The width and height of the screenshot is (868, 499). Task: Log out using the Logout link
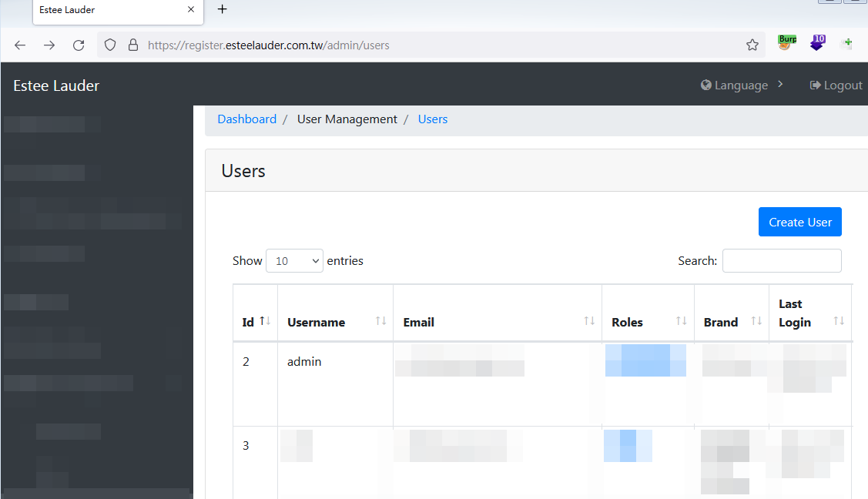pyautogui.click(x=836, y=85)
